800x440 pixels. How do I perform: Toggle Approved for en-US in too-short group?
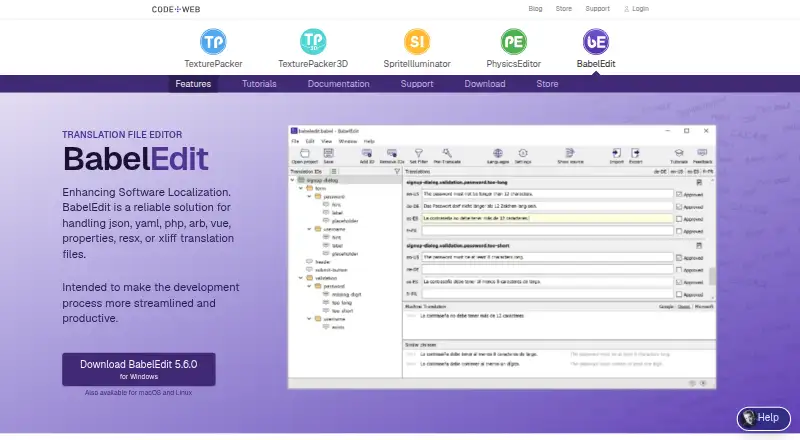pyautogui.click(x=679, y=258)
